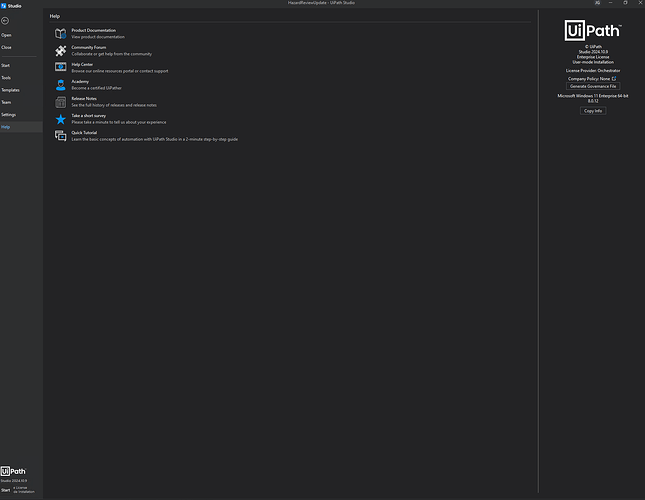
Task: Click the back arrow in the sidebar
Action: tap(5, 21)
